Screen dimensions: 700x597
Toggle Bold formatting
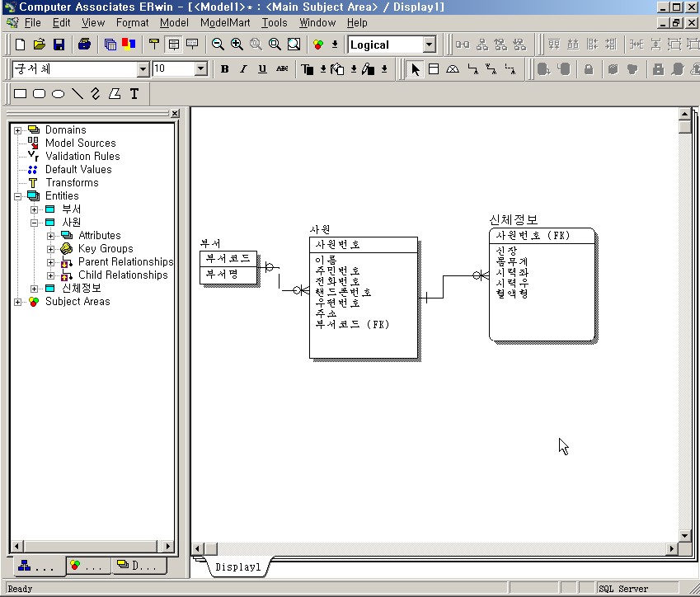pyautogui.click(x=224, y=68)
